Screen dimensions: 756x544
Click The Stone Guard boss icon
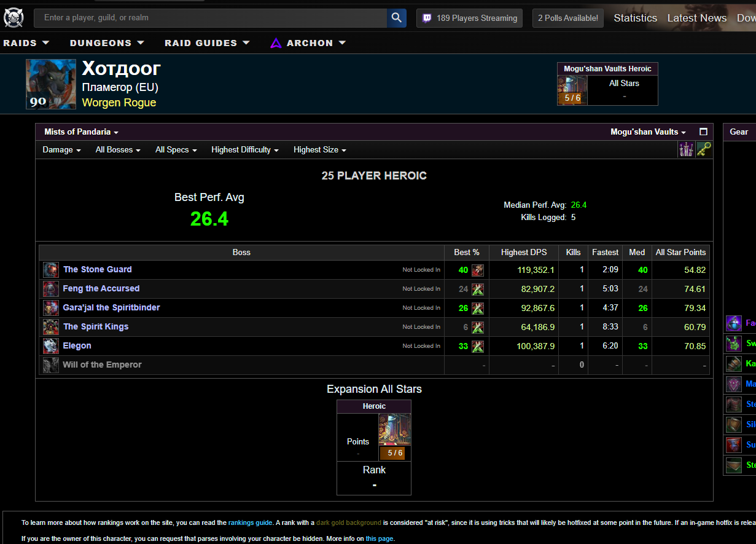tap(51, 270)
